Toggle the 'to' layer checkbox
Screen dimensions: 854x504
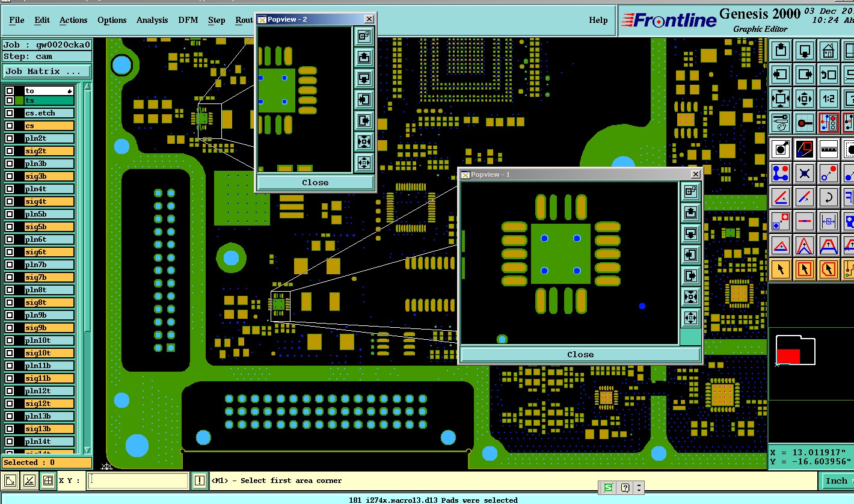(10, 91)
